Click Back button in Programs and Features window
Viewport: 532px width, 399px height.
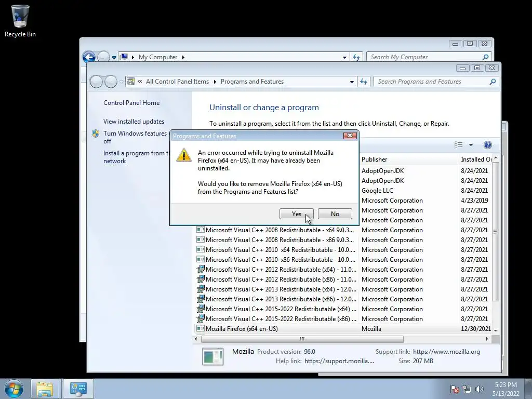click(96, 82)
